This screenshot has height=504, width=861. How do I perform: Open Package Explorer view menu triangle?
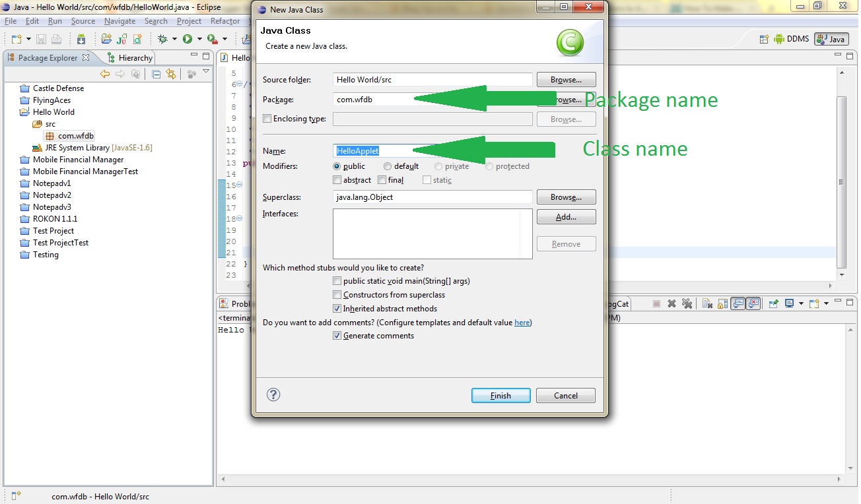[206, 71]
